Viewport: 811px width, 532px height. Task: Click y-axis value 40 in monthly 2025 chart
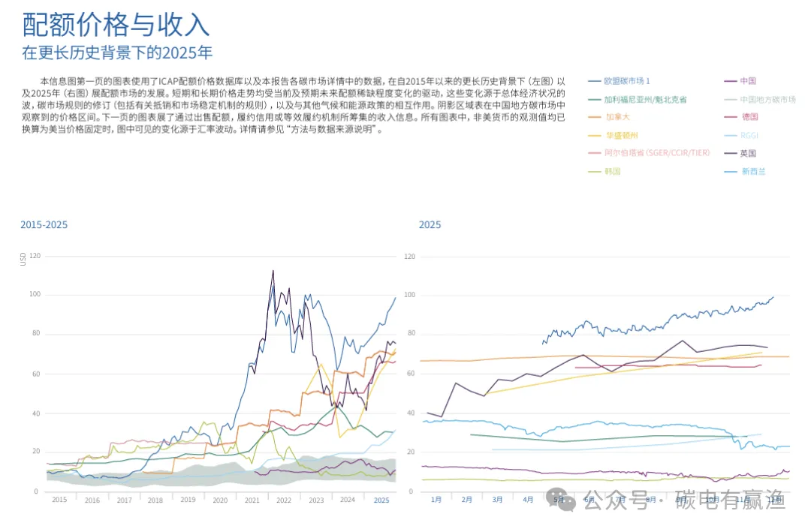[412, 413]
